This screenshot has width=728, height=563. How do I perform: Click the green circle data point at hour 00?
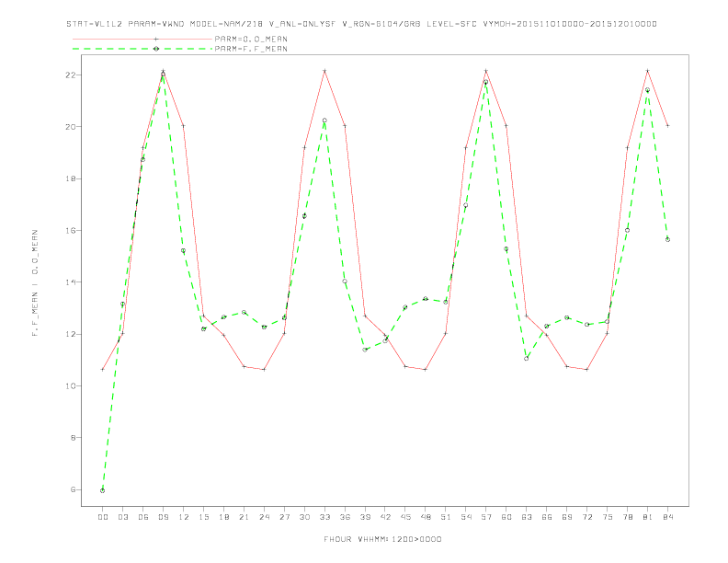click(103, 490)
